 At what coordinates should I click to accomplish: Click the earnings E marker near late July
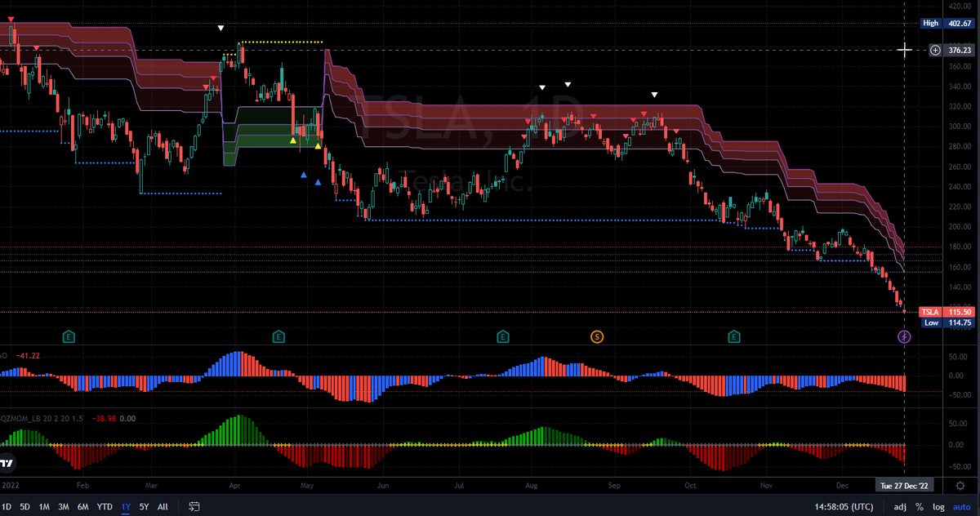(x=503, y=336)
